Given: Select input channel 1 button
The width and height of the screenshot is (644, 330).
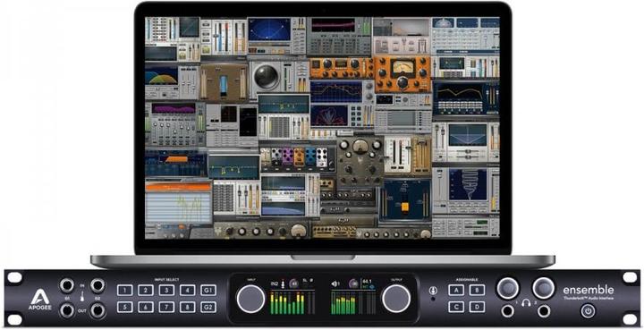Looking at the screenshot, I should tap(125, 291).
